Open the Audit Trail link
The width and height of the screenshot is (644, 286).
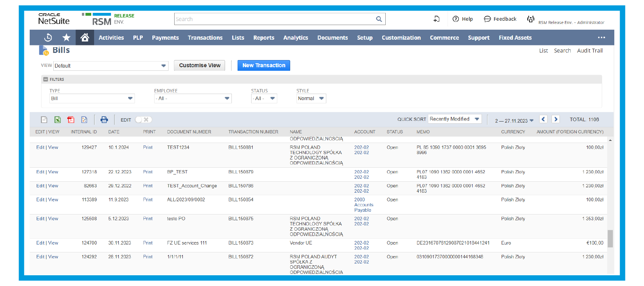click(x=590, y=51)
